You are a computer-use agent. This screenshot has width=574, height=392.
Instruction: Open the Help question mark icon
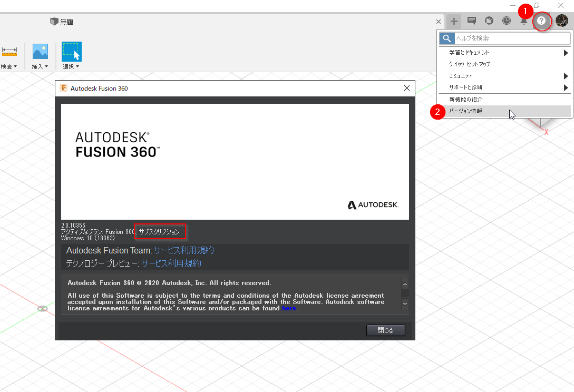[x=542, y=21]
